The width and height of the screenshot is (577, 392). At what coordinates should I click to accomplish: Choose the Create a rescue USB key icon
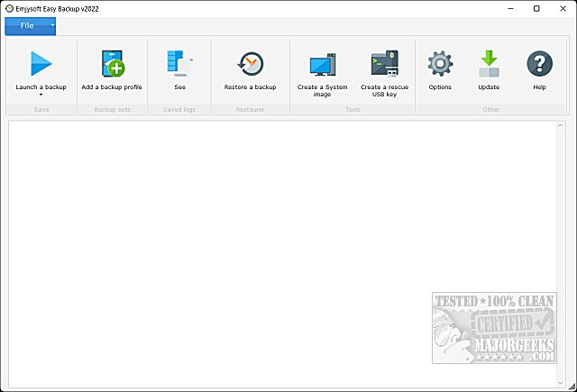385,64
